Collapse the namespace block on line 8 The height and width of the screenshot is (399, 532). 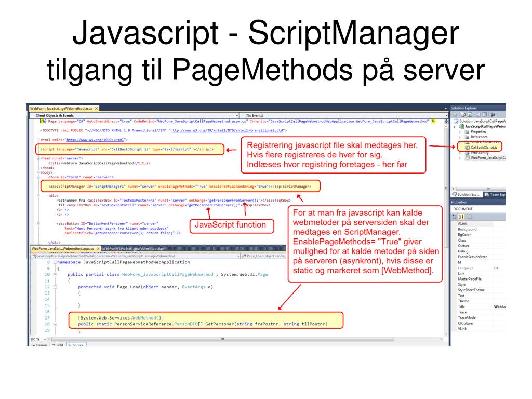coord(55,262)
